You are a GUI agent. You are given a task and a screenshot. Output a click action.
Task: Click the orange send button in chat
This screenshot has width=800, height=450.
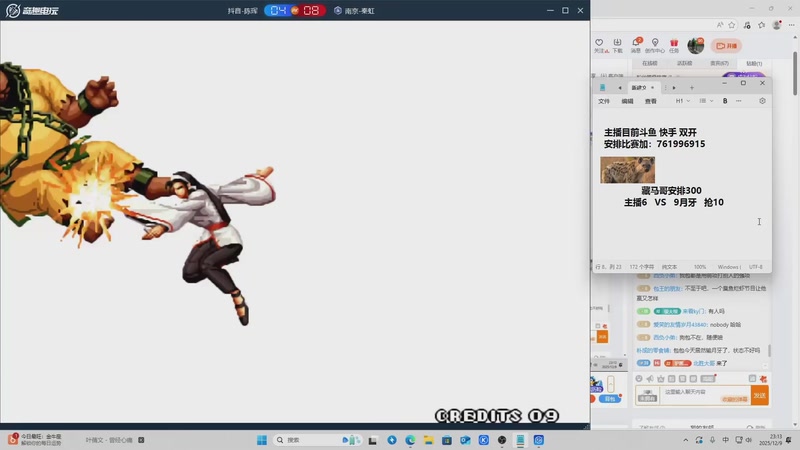tap(760, 395)
